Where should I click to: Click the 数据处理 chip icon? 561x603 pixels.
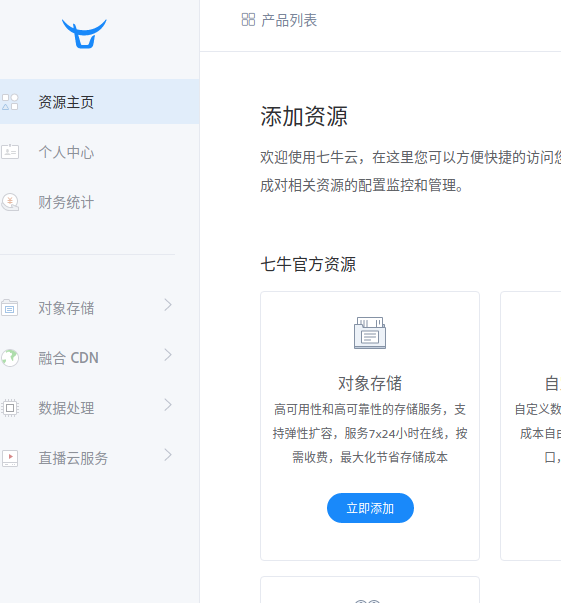tap(10, 408)
